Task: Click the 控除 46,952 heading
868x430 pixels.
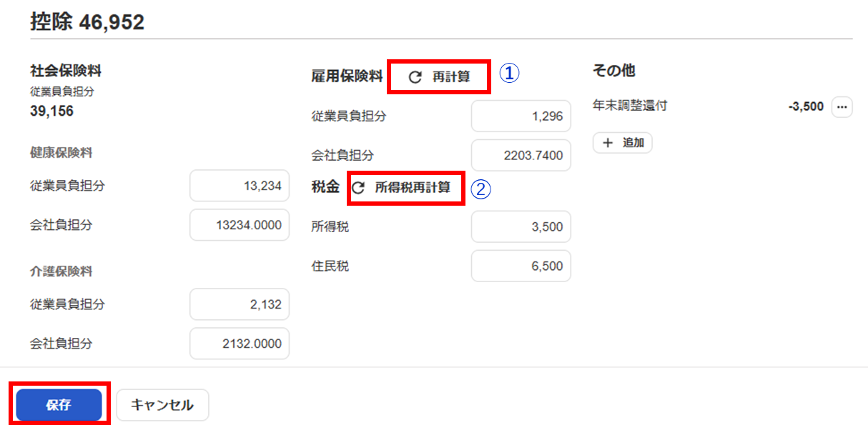Action: pos(87,22)
